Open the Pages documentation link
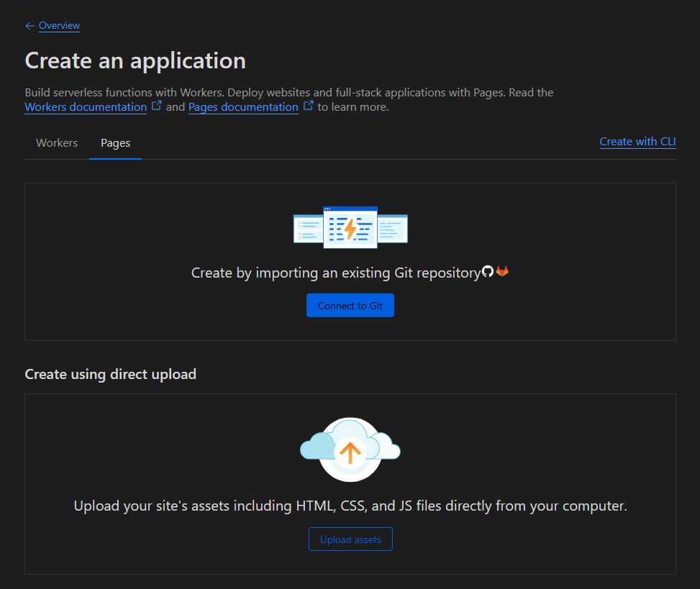700x589 pixels. [x=243, y=106]
